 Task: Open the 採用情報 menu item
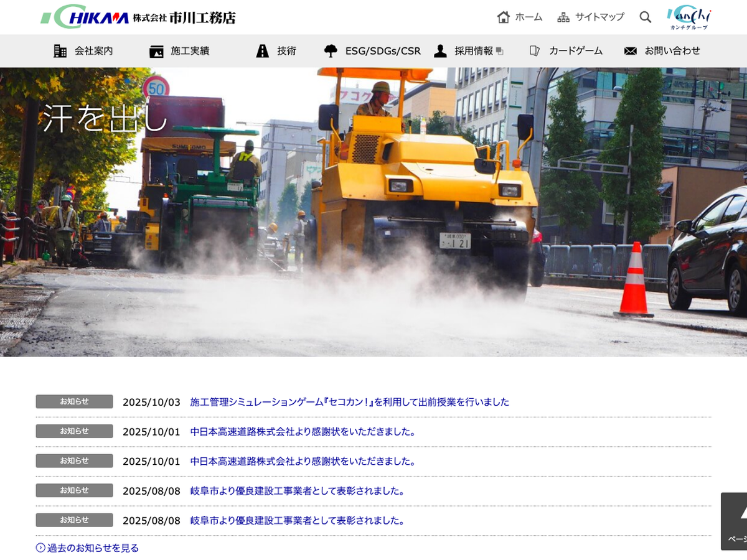[x=473, y=51]
